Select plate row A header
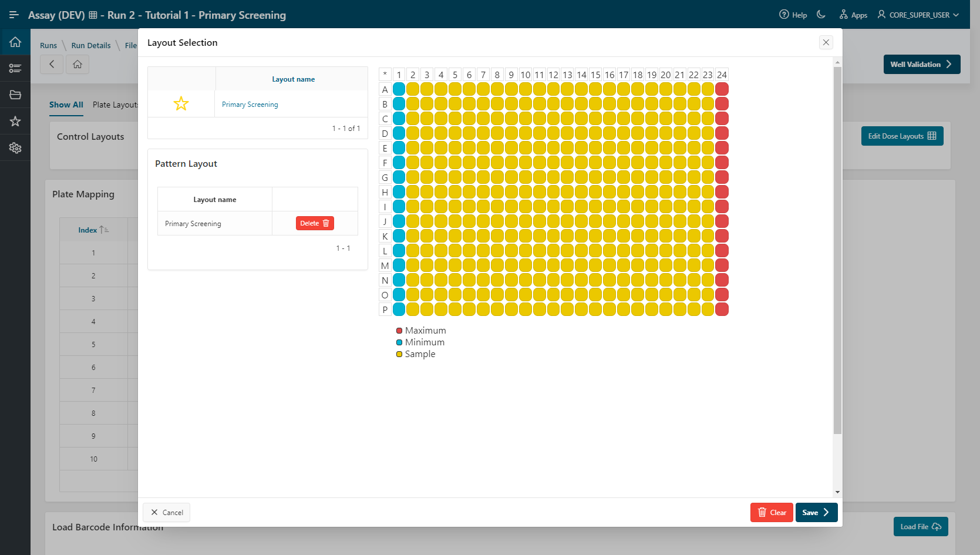The image size is (980, 555). point(385,89)
